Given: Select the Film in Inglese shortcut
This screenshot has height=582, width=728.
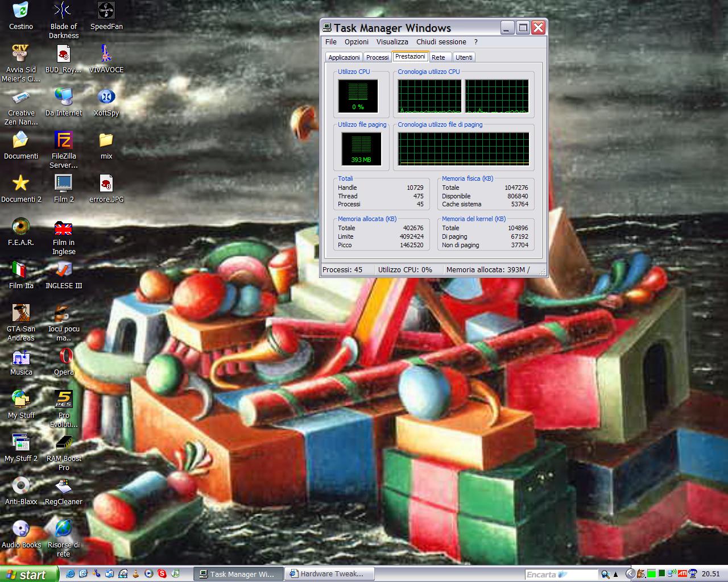Looking at the screenshot, I should coord(63,237).
